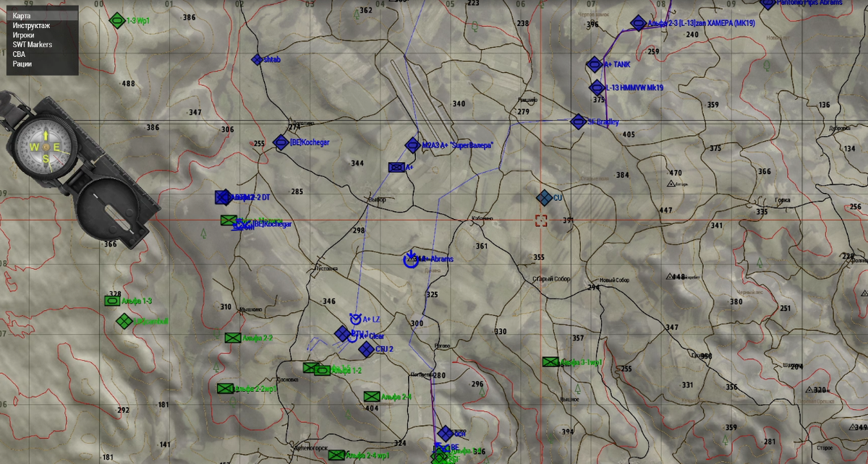Image resolution: width=868 pixels, height=464 pixels.
Task: Open the SWT Markers entry
Action: point(32,44)
